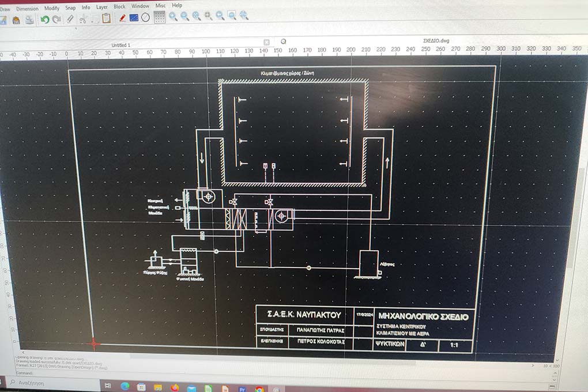Click the Print icon in toolbar
The height and width of the screenshot is (392, 588).
click(x=29, y=20)
